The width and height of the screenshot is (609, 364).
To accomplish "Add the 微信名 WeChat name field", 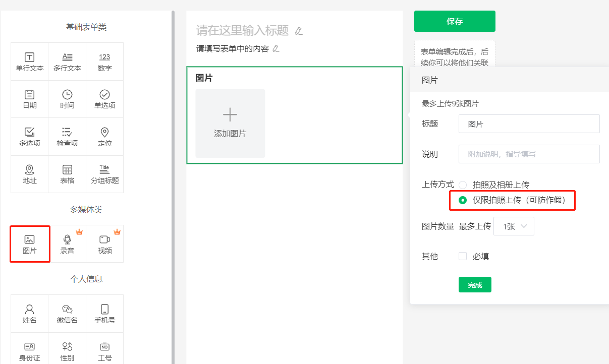I will (x=67, y=314).
